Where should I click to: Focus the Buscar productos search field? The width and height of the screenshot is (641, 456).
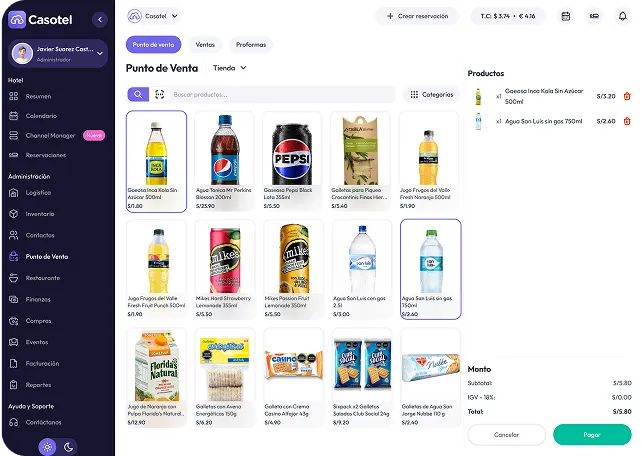(282, 94)
